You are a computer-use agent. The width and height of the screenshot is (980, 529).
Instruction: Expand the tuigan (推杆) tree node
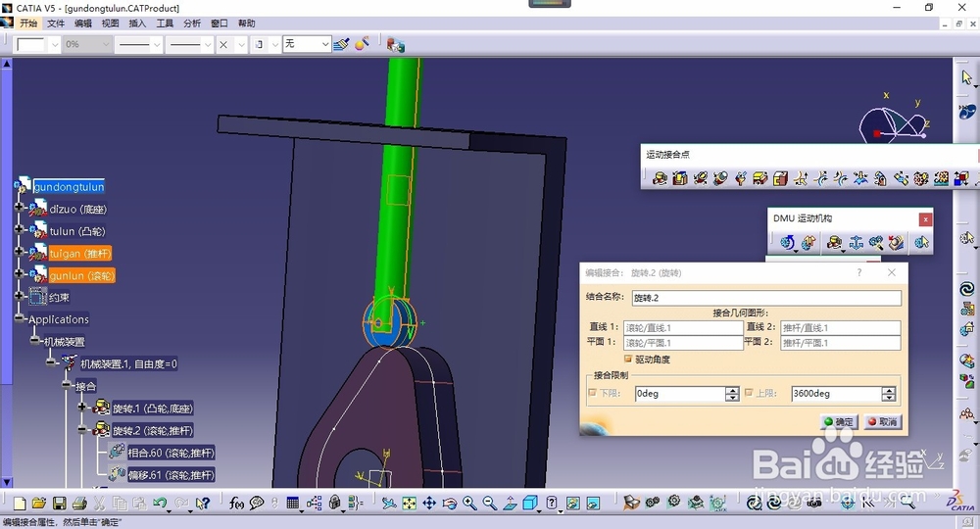tap(19, 251)
